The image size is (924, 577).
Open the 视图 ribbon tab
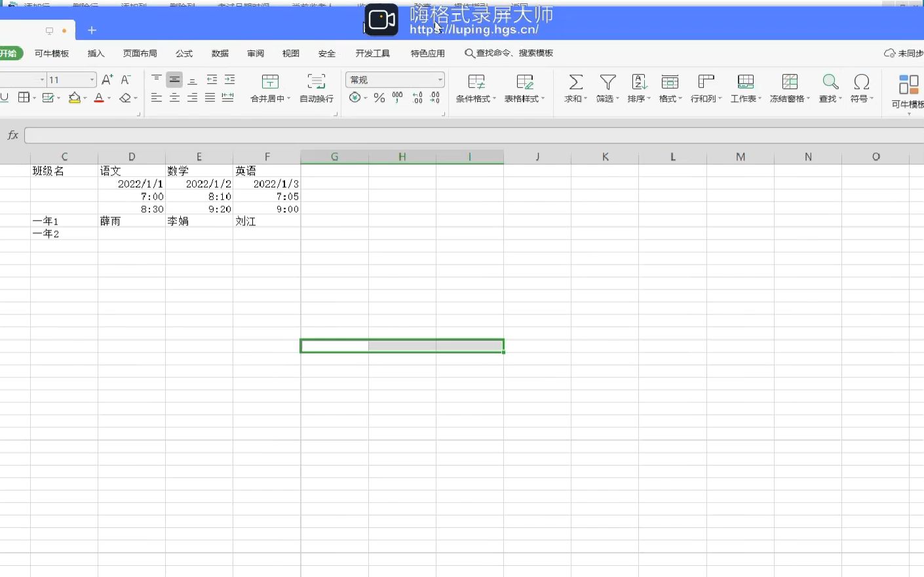pos(291,54)
